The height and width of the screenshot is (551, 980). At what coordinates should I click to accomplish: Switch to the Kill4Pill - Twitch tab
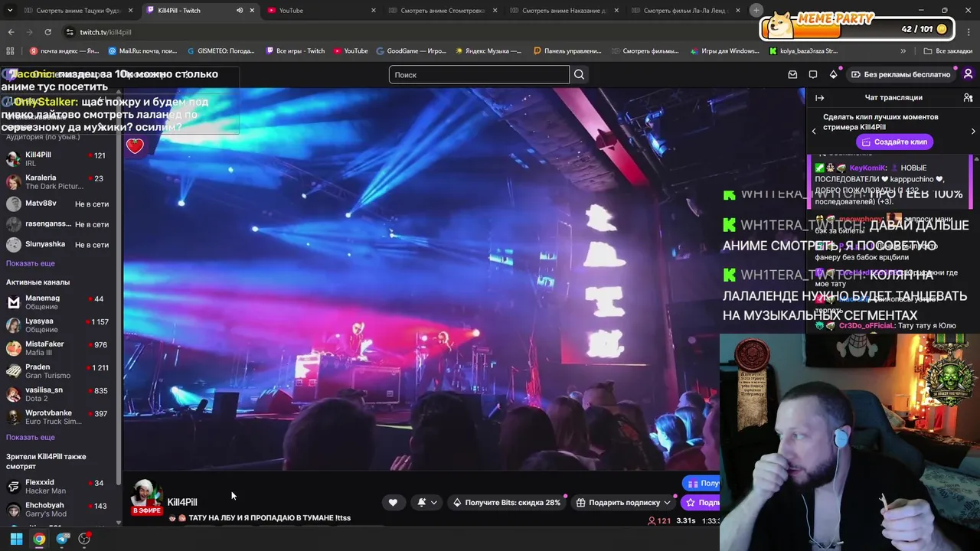pyautogui.click(x=201, y=10)
